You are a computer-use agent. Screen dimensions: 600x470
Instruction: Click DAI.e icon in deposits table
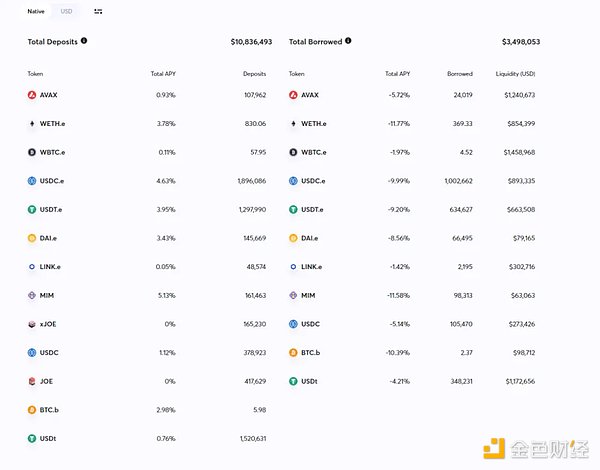click(32, 238)
